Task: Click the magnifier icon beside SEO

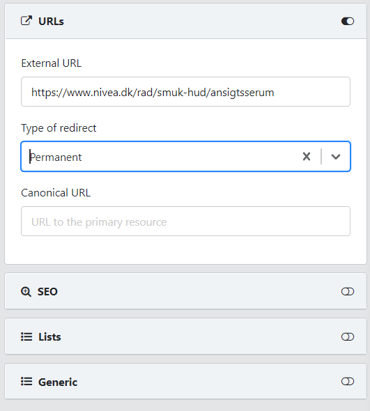Action: point(26,292)
